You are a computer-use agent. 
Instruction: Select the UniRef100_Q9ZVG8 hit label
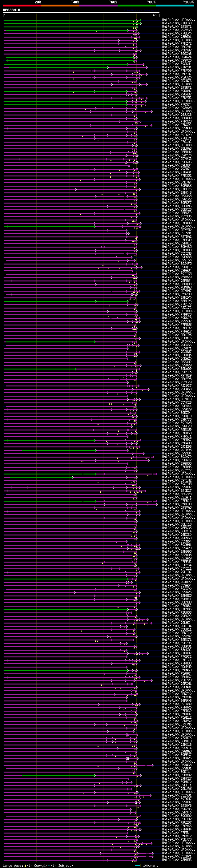(x=177, y=30)
